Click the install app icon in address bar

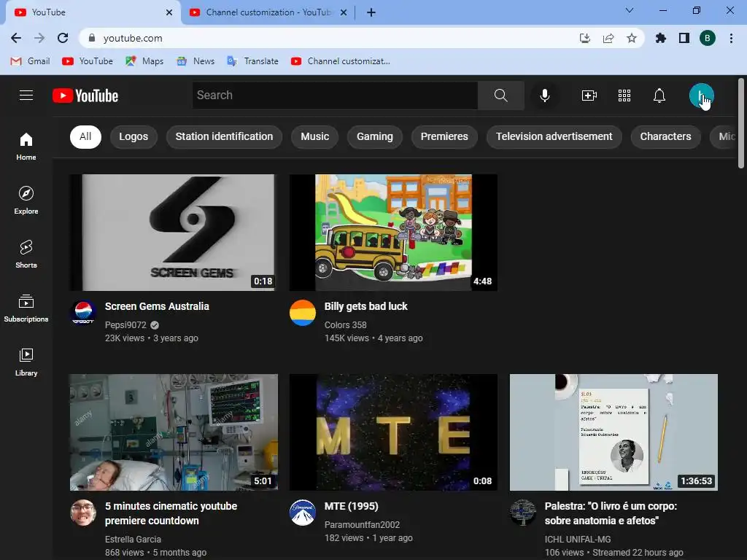tap(585, 38)
